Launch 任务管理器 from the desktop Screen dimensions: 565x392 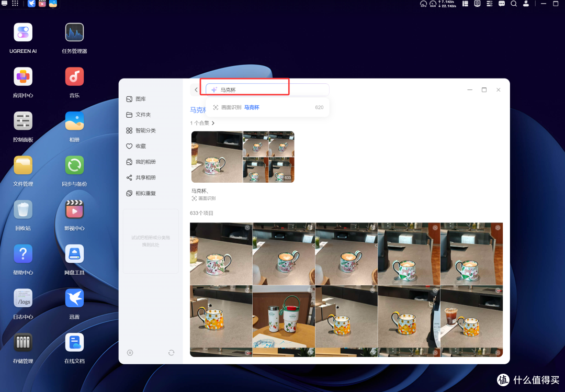pos(74,32)
